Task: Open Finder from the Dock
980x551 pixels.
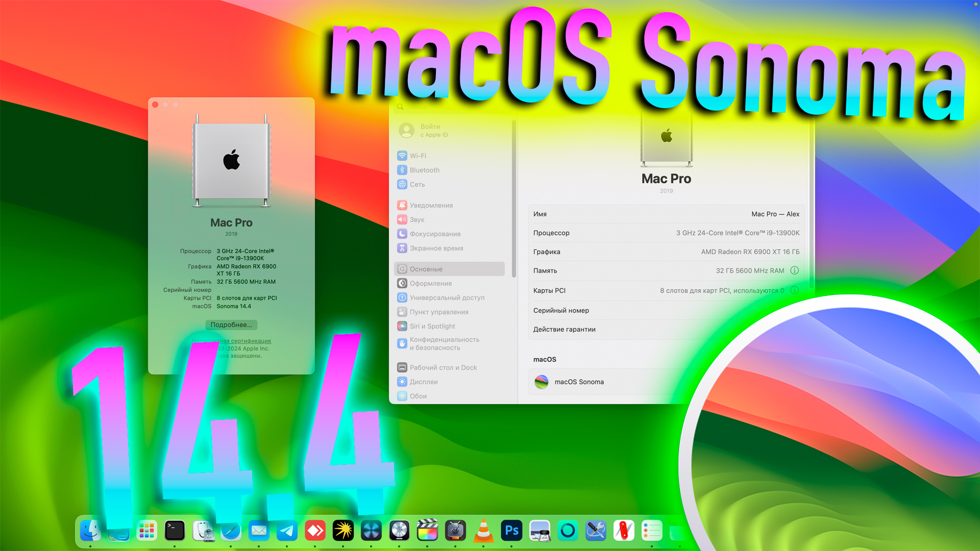Action: coord(91,531)
